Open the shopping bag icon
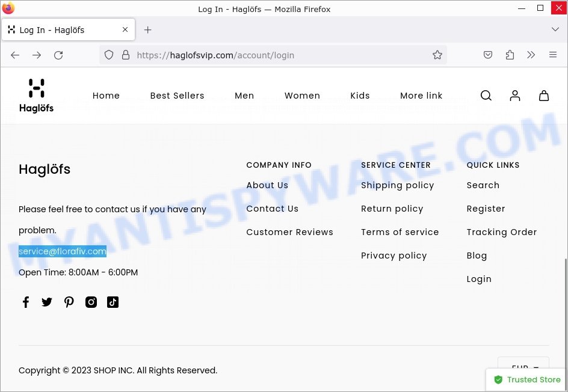568x392 pixels. point(544,96)
